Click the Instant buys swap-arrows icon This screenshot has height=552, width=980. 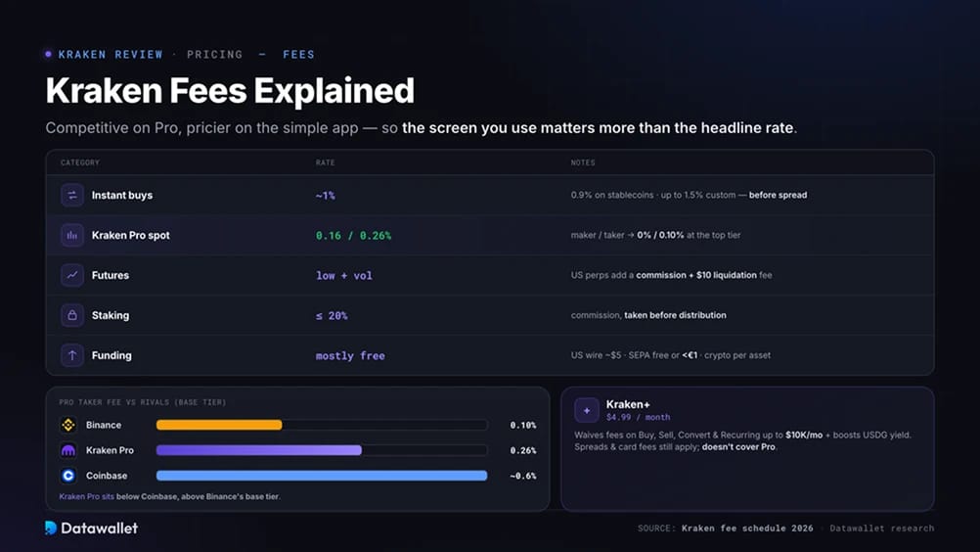71,195
